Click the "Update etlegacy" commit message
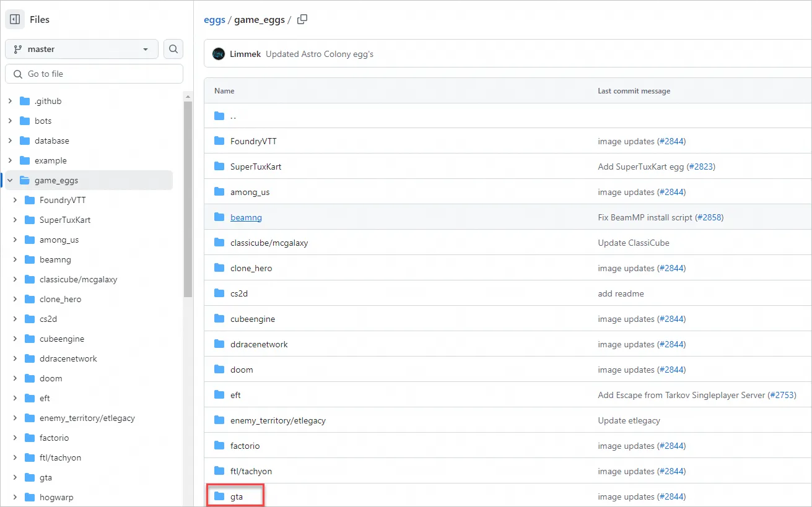This screenshot has height=507, width=812. point(629,420)
